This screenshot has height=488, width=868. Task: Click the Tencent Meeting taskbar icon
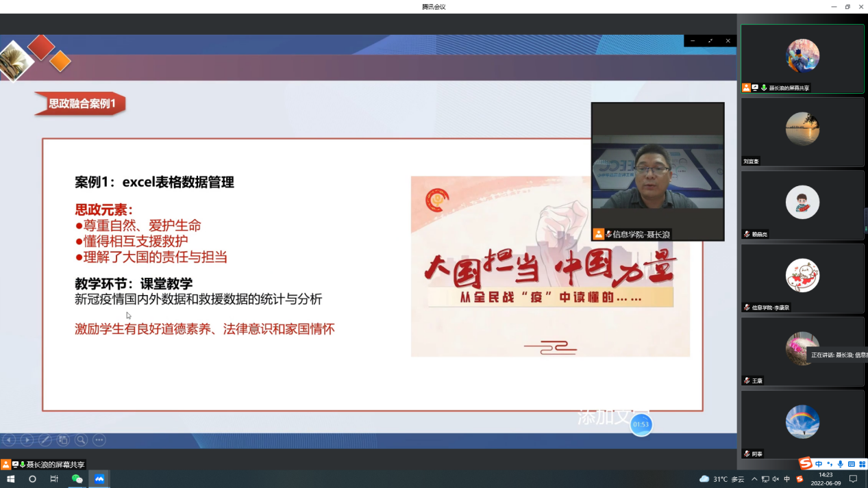point(99,479)
